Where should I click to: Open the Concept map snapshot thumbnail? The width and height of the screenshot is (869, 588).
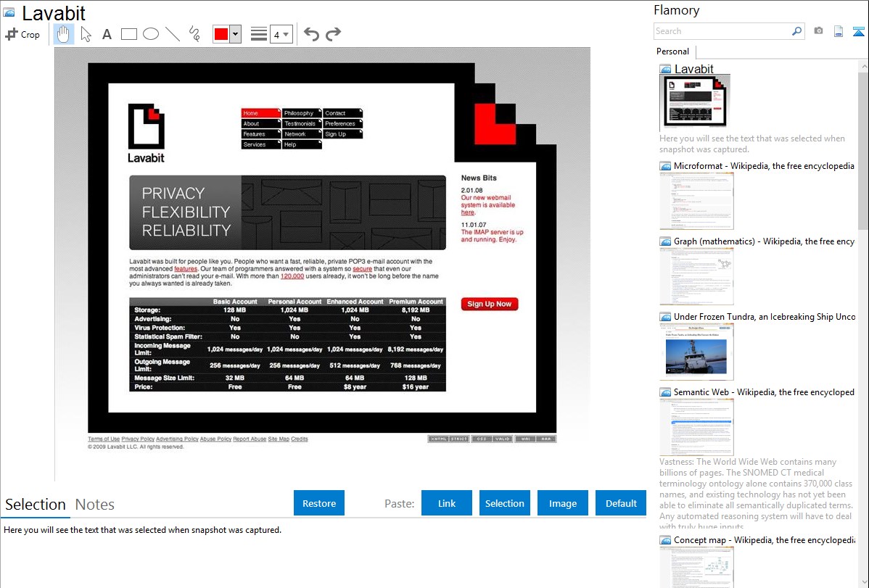pyautogui.click(x=696, y=567)
